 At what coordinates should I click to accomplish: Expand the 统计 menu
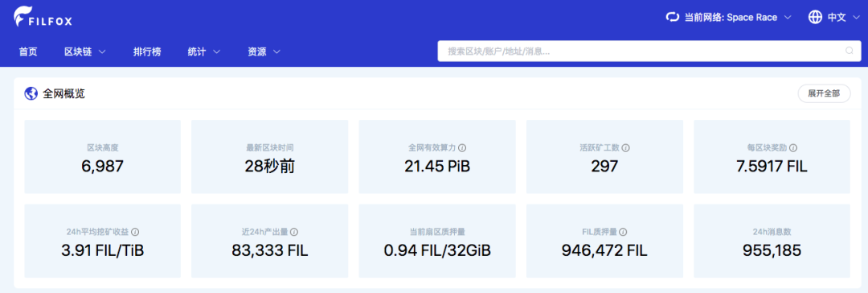click(x=204, y=52)
